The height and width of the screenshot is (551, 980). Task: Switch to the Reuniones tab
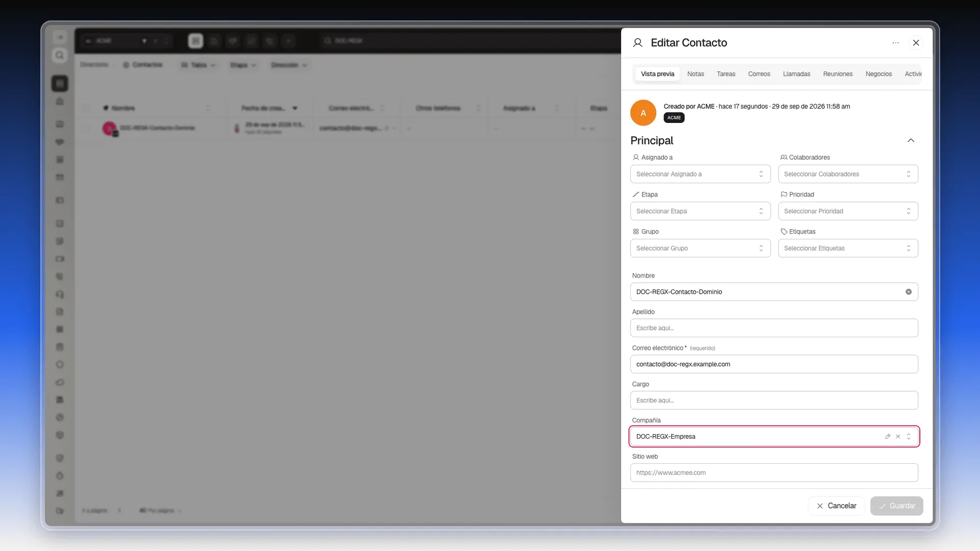click(x=838, y=74)
